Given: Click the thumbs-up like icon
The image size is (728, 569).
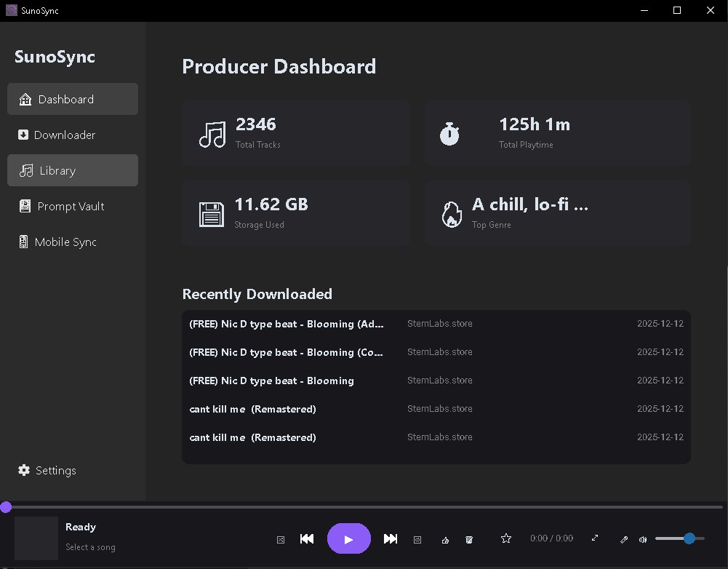Looking at the screenshot, I should (x=445, y=539).
